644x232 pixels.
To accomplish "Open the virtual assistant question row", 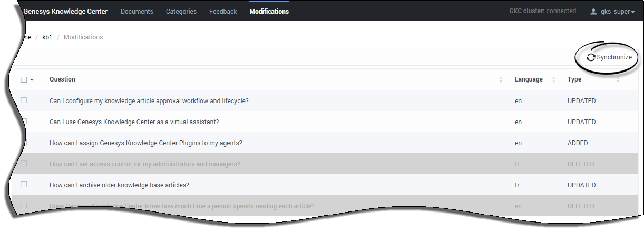I will (x=134, y=122).
